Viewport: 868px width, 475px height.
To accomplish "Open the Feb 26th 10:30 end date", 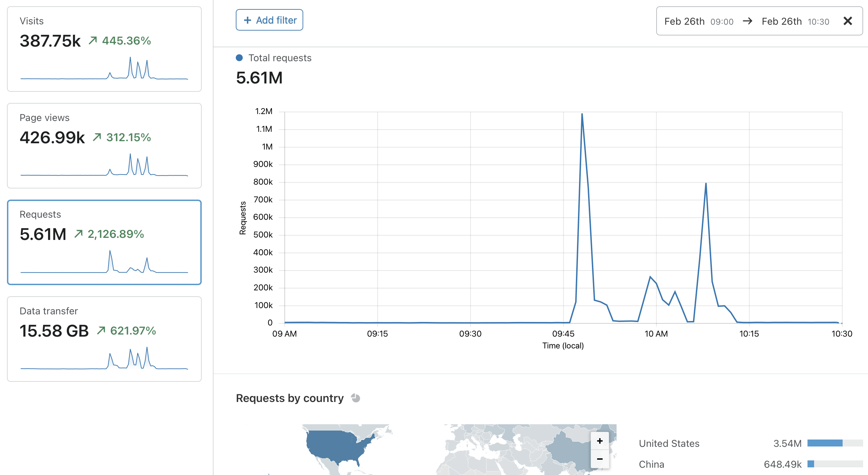I will pos(795,22).
